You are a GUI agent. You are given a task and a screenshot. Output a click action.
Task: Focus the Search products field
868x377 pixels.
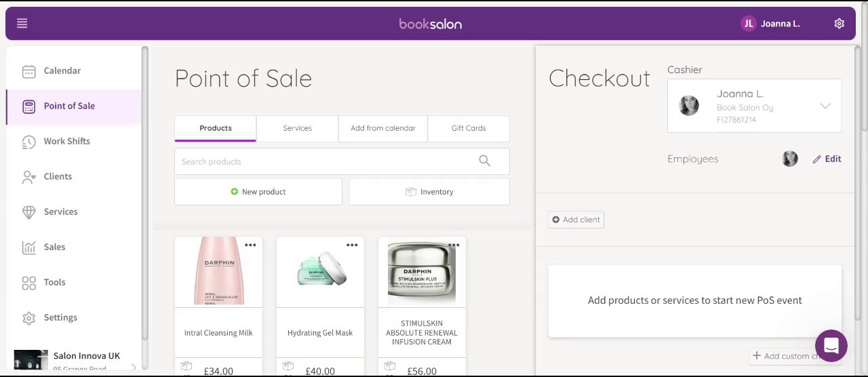coord(325,162)
